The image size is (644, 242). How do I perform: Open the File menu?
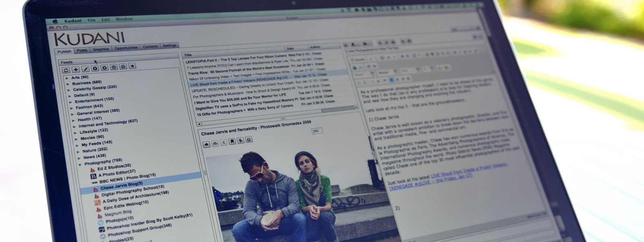tap(92, 20)
